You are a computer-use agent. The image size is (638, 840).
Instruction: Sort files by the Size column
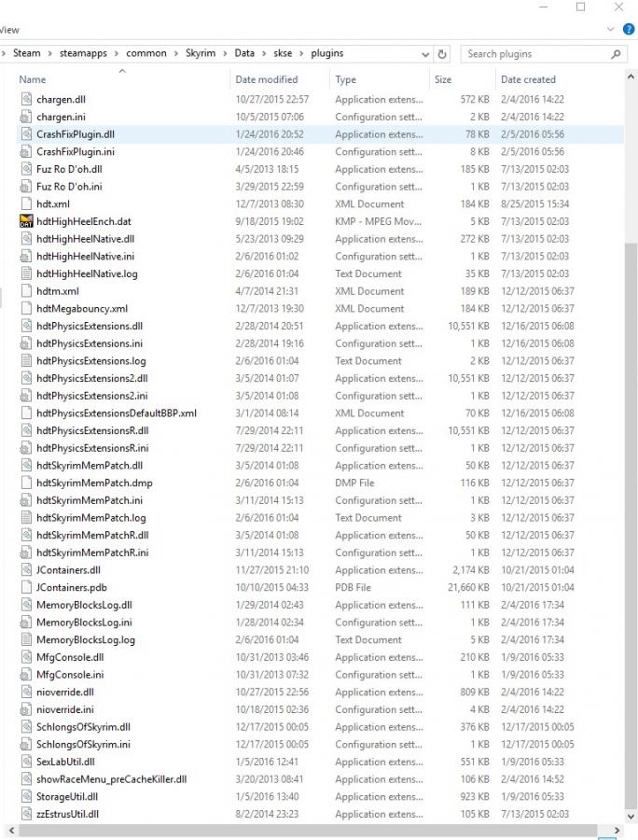(x=443, y=79)
